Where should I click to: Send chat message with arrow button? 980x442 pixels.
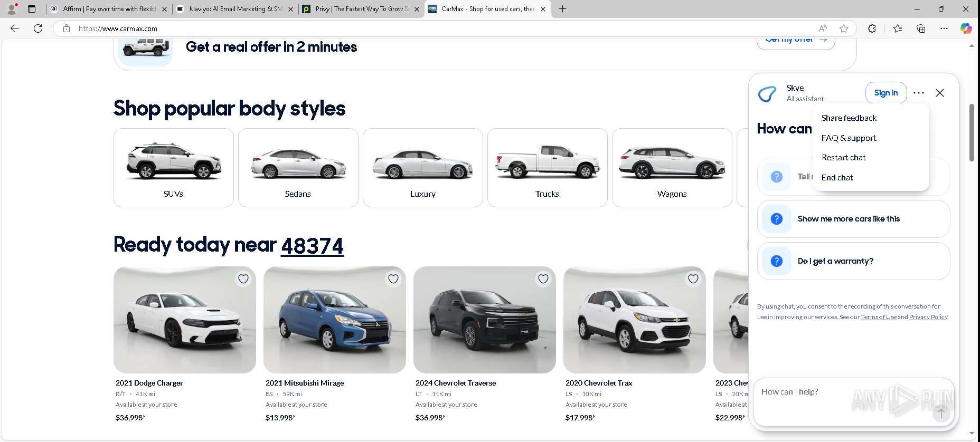(941, 413)
